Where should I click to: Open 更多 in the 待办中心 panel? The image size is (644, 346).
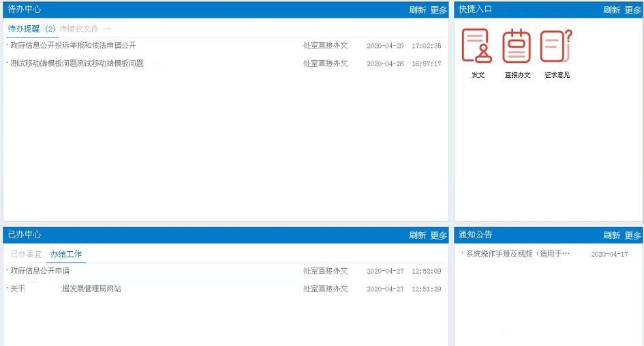click(439, 10)
